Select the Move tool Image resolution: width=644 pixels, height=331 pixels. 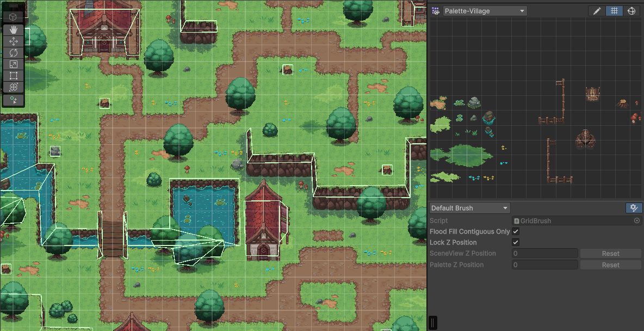(14, 41)
